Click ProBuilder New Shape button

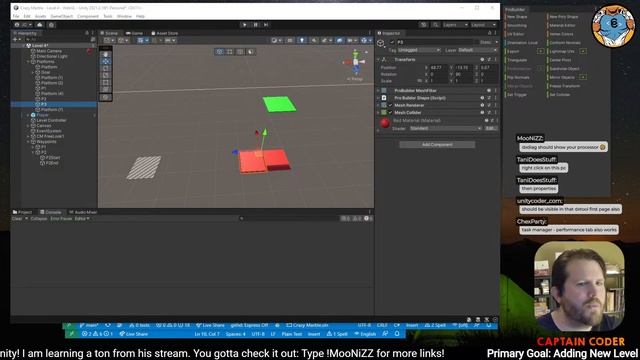[517, 17]
